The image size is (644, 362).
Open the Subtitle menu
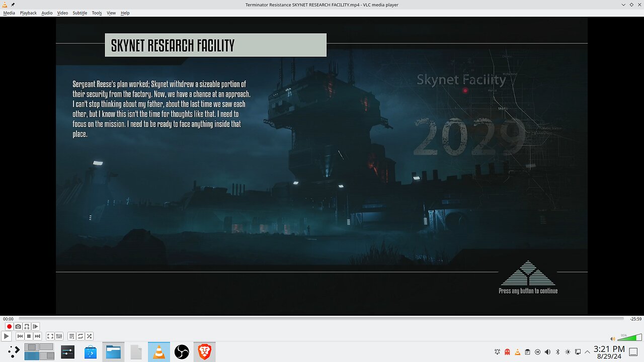point(79,13)
